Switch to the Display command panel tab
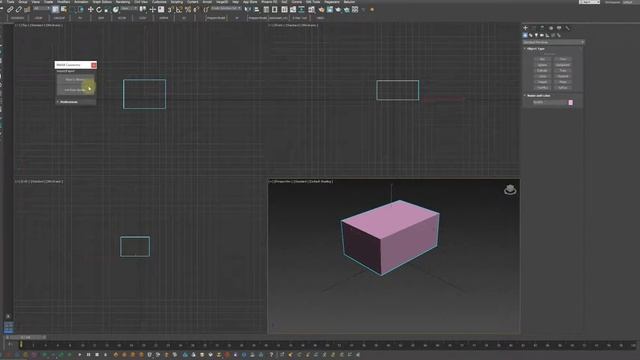 pyautogui.click(x=559, y=28)
